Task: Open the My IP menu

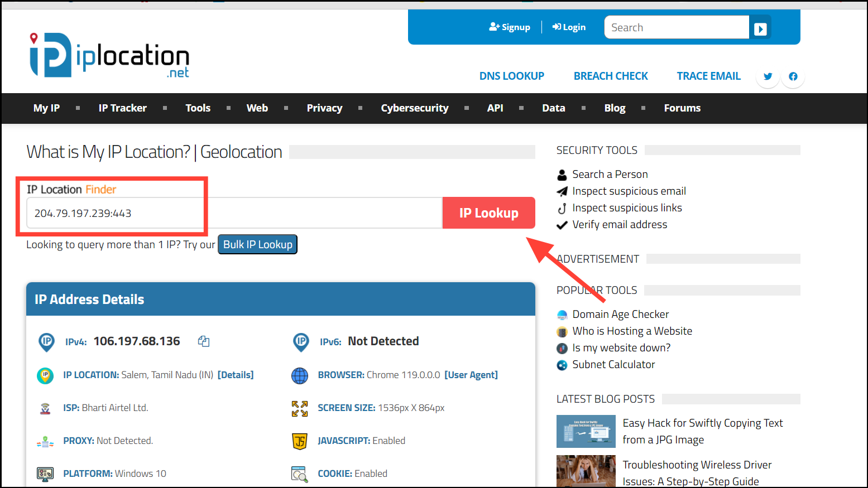Action: tap(46, 108)
